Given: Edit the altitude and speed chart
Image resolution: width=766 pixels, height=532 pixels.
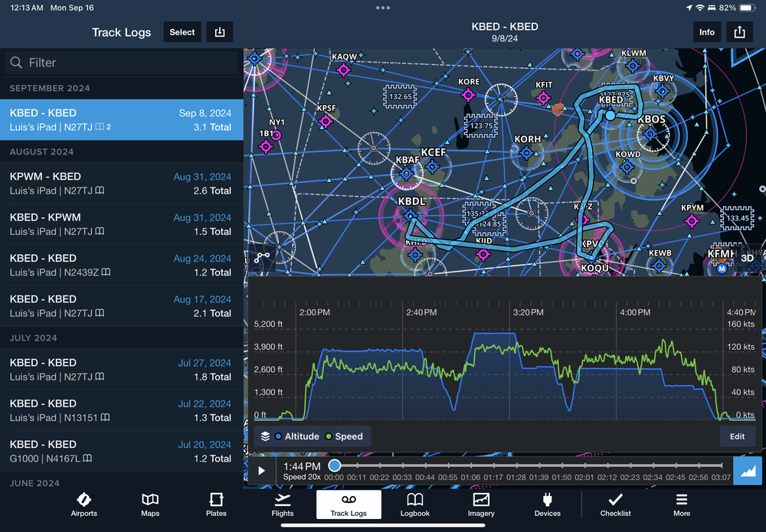Looking at the screenshot, I should click(737, 436).
